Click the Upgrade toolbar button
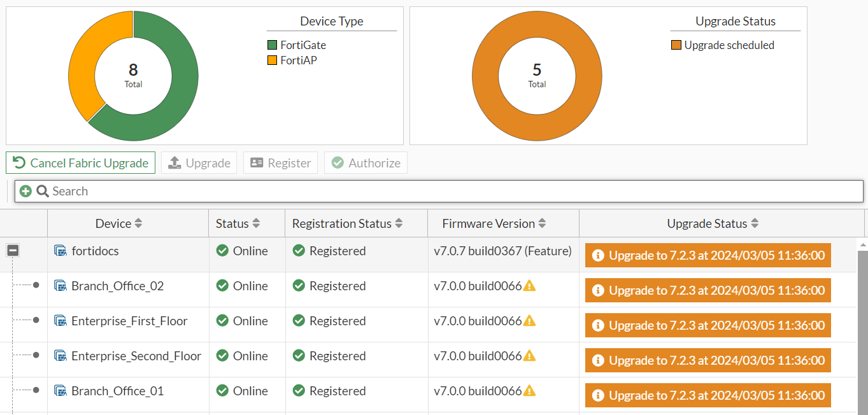868x415 pixels. [199, 162]
